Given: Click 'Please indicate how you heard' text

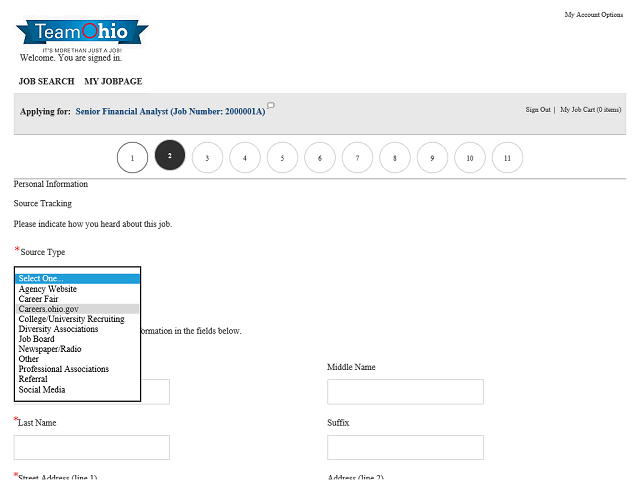Looking at the screenshot, I should click(93, 224).
